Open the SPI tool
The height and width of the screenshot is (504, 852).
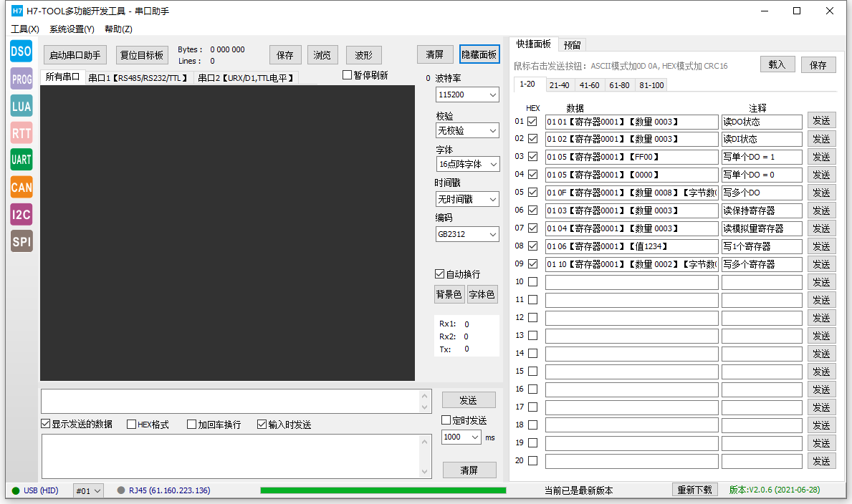(21, 241)
